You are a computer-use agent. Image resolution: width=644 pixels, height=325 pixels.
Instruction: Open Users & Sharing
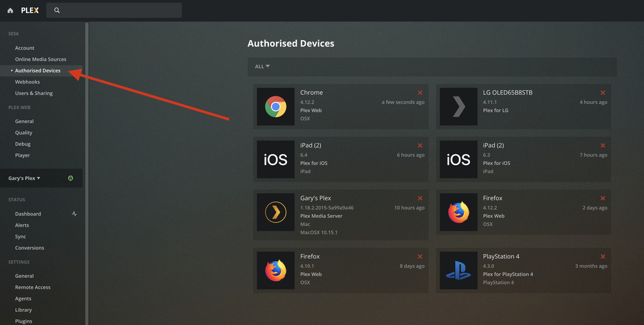pos(34,93)
